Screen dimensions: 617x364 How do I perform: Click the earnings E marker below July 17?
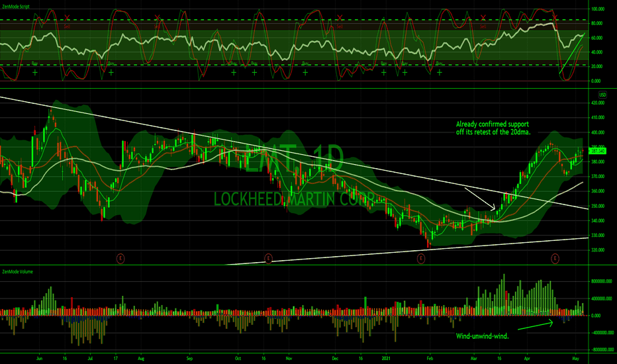[120, 259]
